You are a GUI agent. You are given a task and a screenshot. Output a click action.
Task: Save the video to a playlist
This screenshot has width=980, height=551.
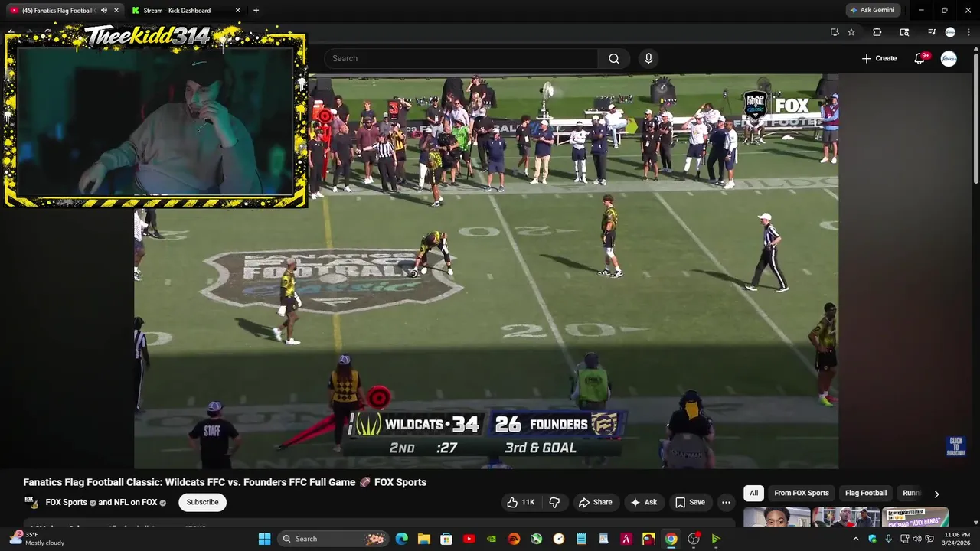point(689,502)
